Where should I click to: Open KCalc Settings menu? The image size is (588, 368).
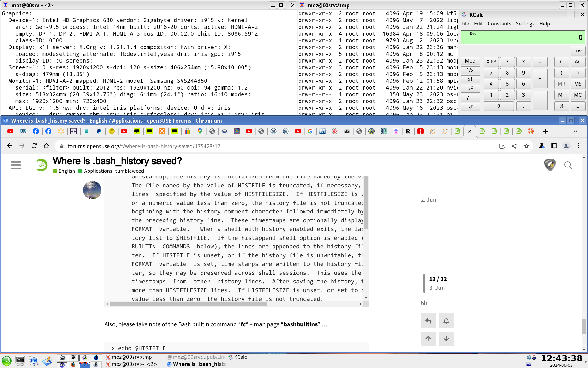tap(525, 24)
